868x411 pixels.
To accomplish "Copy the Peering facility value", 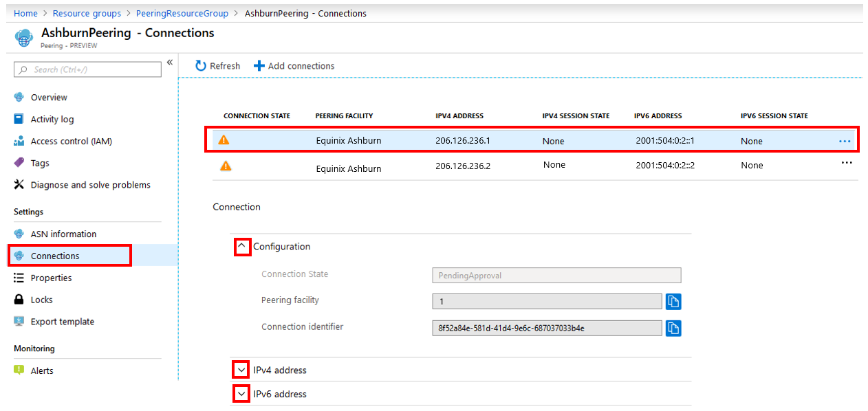I will pos(673,301).
